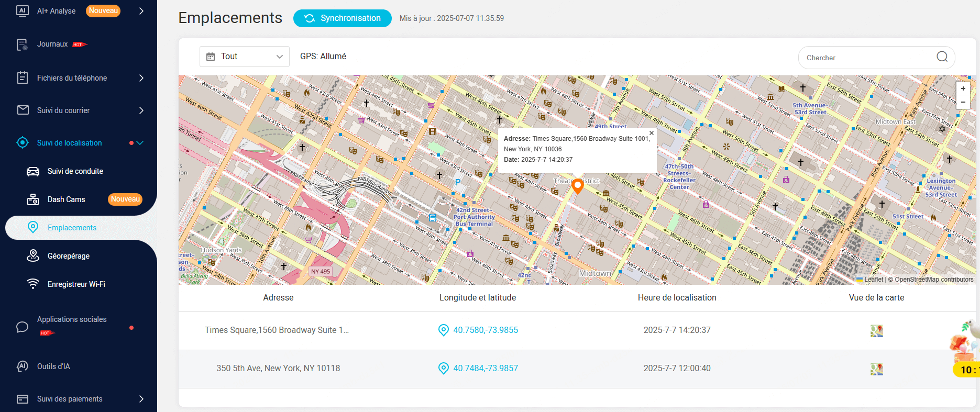
Task: Open Dash Cams page
Action: [x=67, y=199]
